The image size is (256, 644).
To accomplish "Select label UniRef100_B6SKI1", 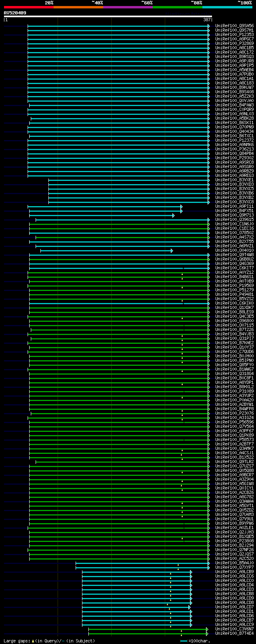I will (234, 122).
